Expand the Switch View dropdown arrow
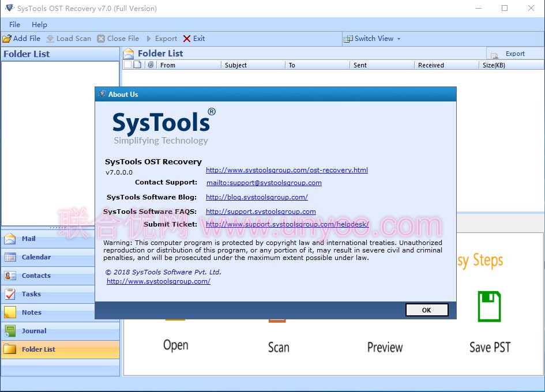The height and width of the screenshot is (392, 545). 399,39
